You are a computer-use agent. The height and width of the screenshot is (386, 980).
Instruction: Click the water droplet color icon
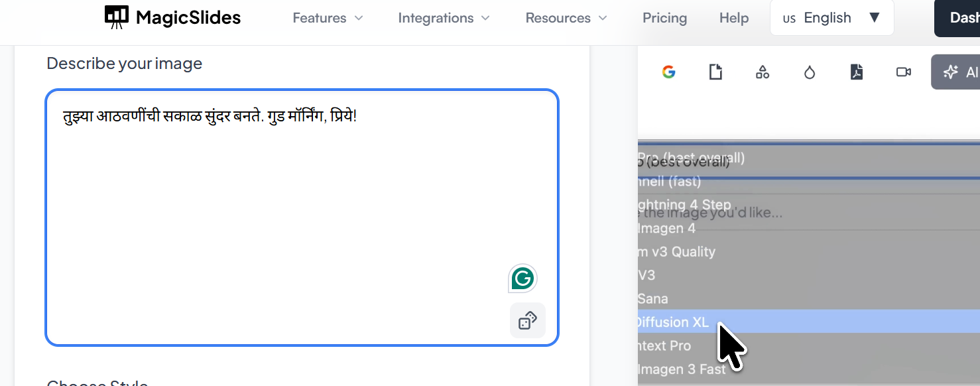(810, 72)
